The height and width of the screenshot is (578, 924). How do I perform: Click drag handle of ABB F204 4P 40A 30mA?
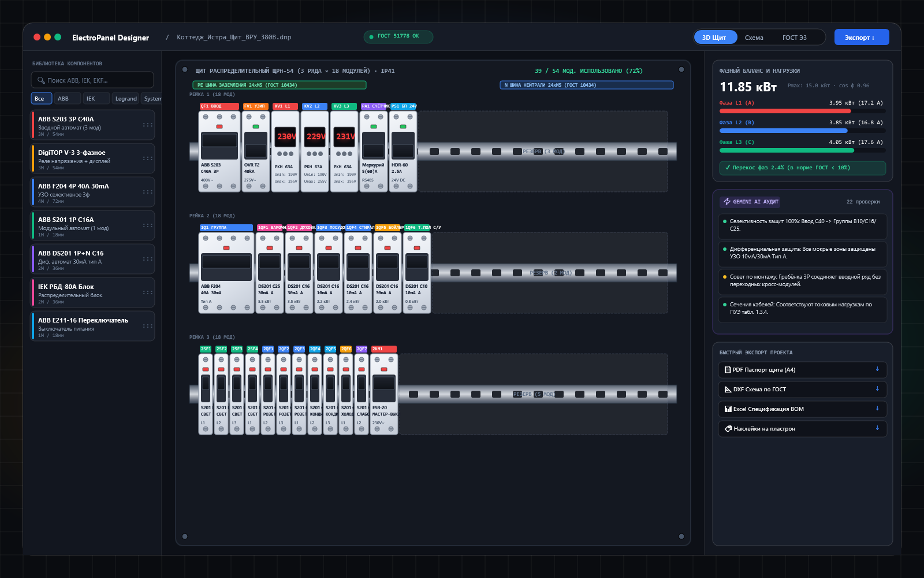tap(148, 192)
